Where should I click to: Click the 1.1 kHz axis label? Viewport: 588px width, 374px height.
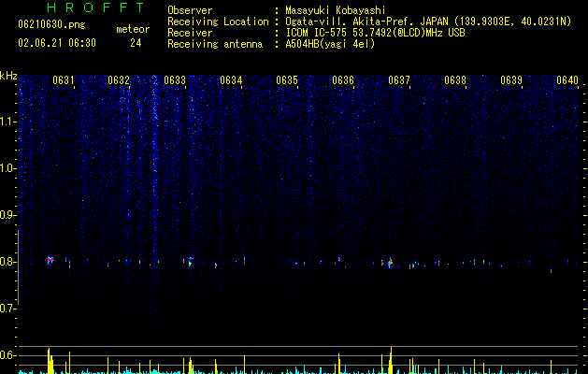tap(8, 122)
